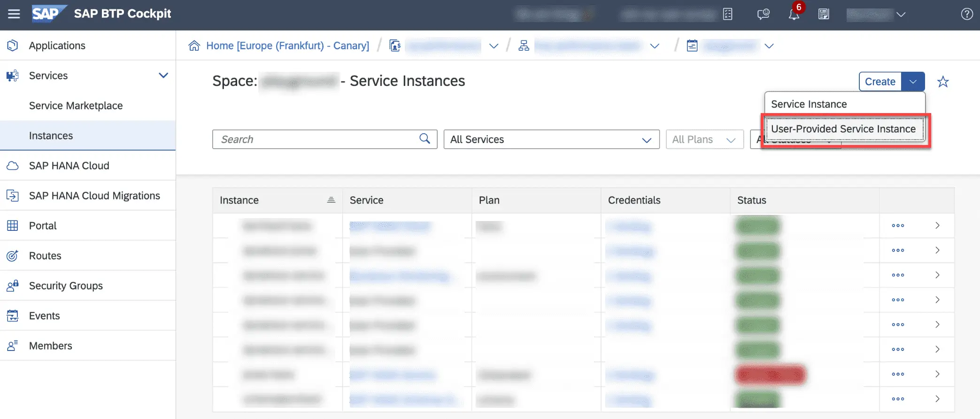
Task: Click the search magnifier icon
Action: [424, 139]
